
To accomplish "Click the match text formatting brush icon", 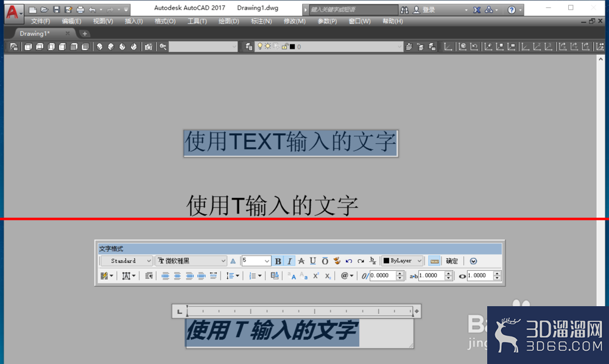I will (337, 261).
